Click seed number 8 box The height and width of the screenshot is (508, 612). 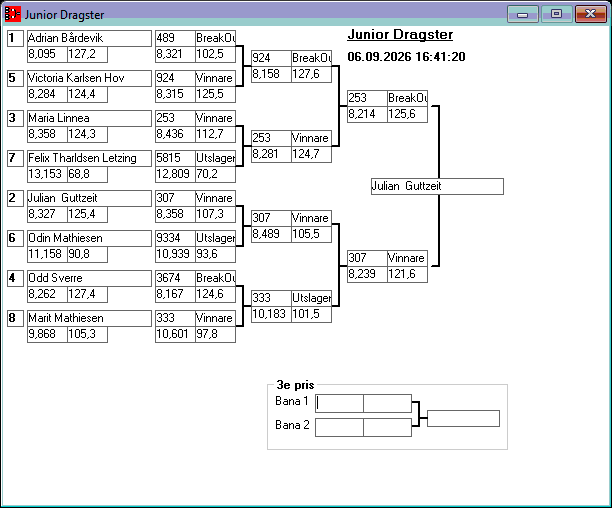pos(15,318)
